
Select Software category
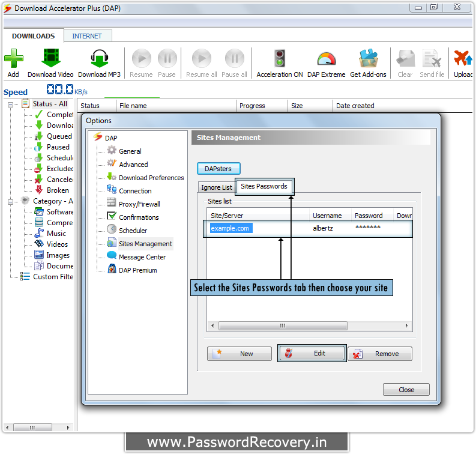point(55,212)
